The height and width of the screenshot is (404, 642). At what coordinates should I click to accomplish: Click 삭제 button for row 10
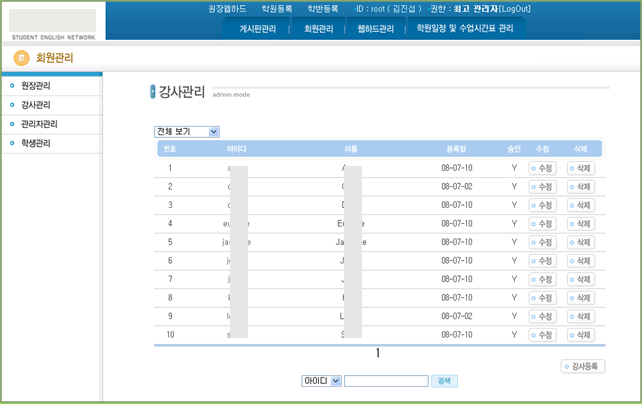point(581,335)
